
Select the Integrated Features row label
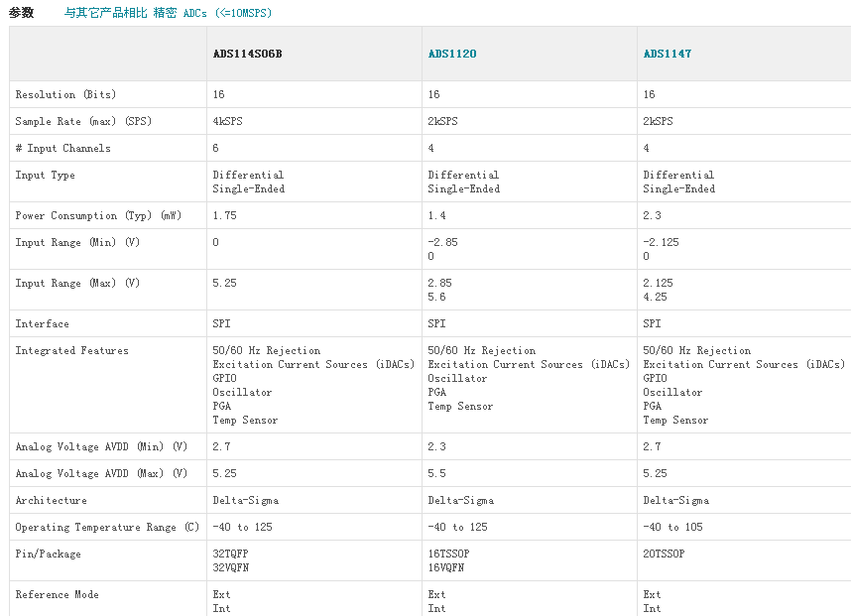(x=71, y=350)
